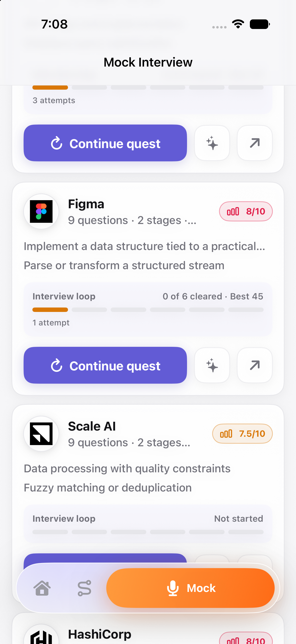Select the Mock tab with microphone

(x=190, y=588)
